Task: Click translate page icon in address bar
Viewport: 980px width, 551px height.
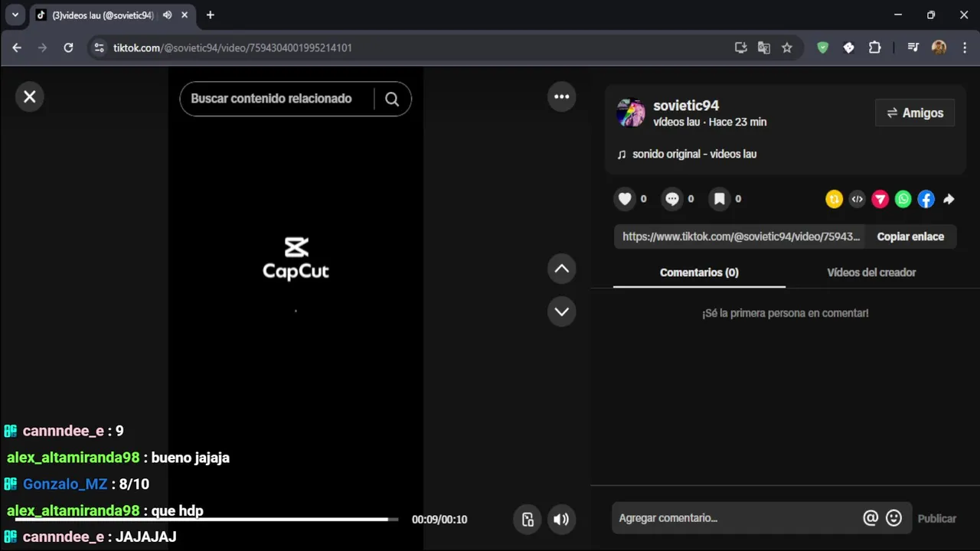Action: [763, 47]
